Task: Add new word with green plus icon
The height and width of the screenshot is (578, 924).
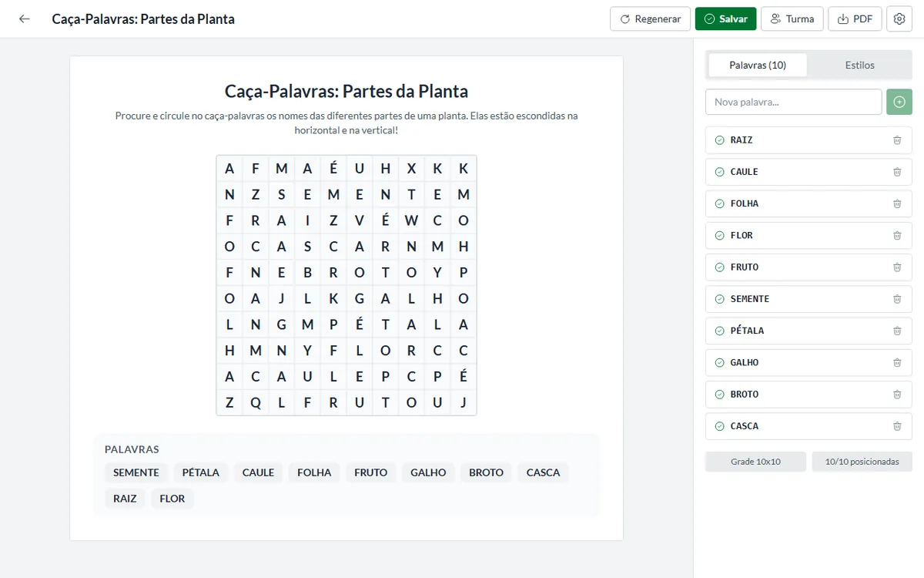Action: tap(899, 102)
